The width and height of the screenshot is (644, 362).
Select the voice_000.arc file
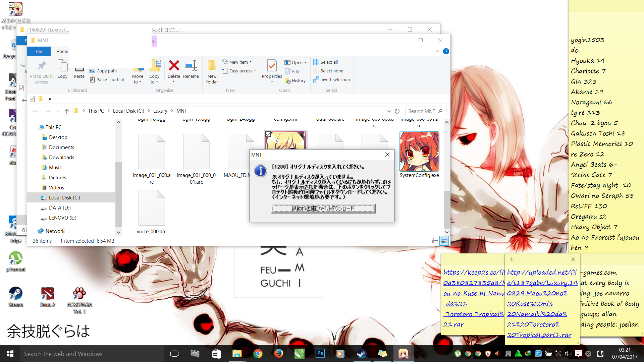(152, 212)
